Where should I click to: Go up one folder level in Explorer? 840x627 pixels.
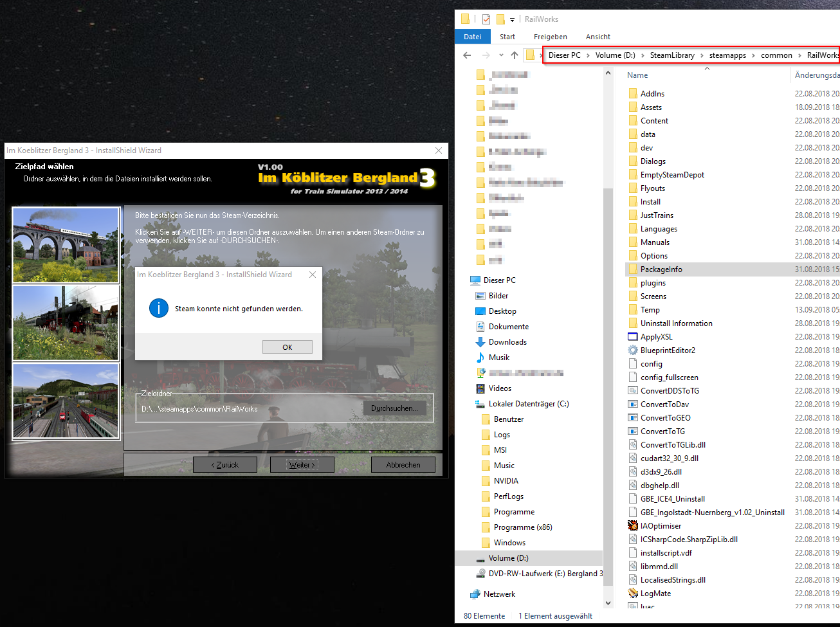pyautogui.click(x=515, y=55)
